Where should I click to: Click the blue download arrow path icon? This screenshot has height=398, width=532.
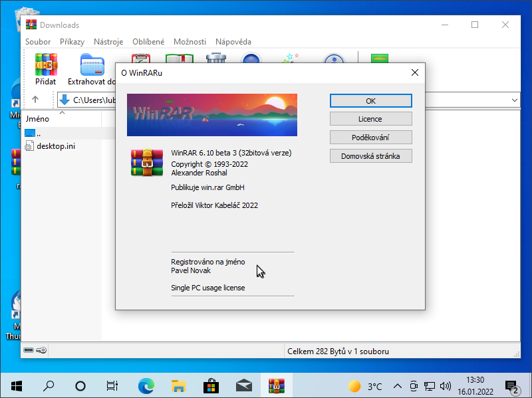[x=64, y=100]
